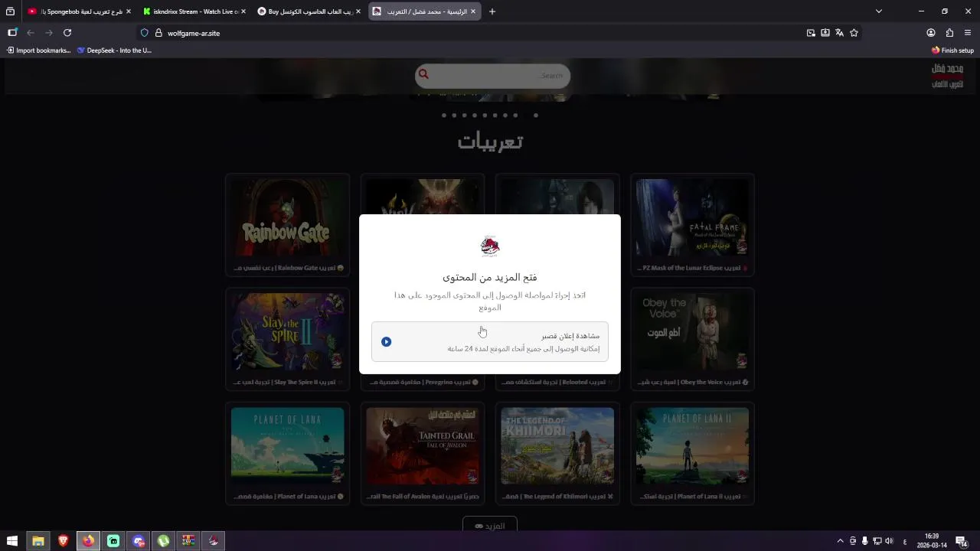Image resolution: width=980 pixels, height=551 pixels.
Task: Open the notification center icon
Action: tap(961, 541)
